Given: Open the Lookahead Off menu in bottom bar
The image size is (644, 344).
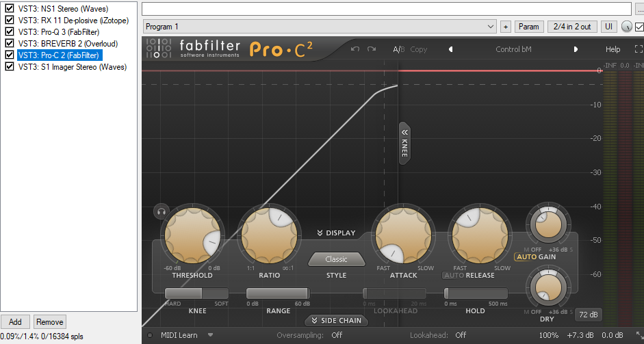Looking at the screenshot, I should coord(461,335).
